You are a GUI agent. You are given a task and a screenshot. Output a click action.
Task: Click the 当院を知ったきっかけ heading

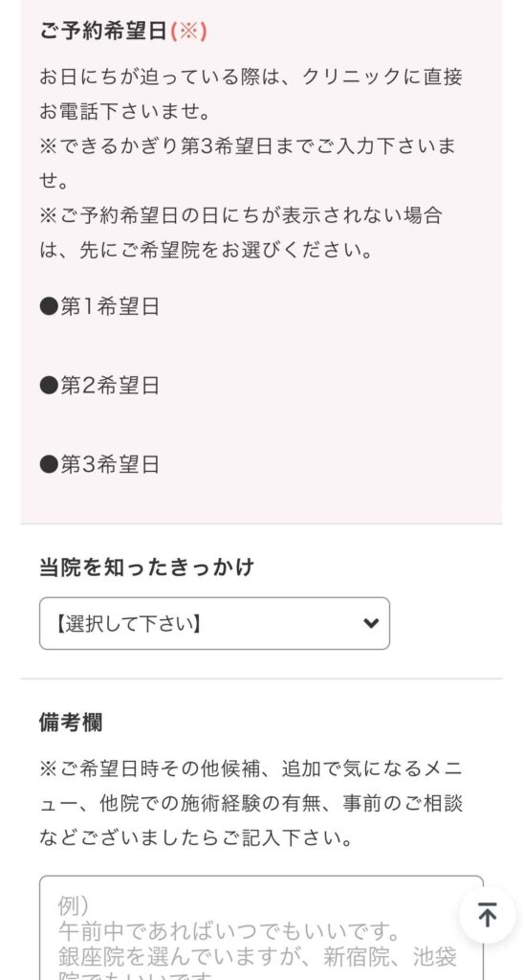146,568
